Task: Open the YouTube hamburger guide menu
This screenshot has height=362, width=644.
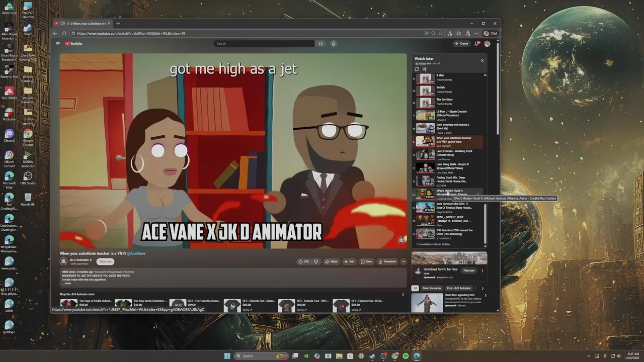Action: 58,44
